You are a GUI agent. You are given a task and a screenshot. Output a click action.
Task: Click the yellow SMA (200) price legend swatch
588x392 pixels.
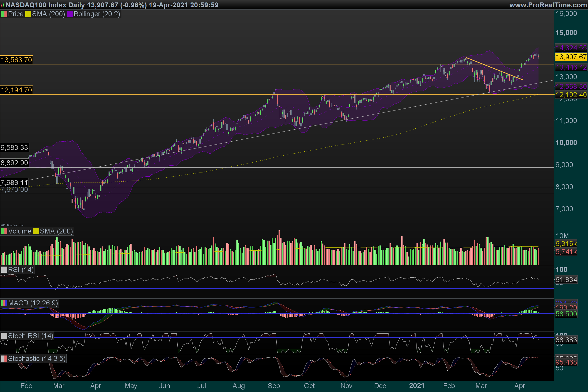pyautogui.click(x=28, y=14)
